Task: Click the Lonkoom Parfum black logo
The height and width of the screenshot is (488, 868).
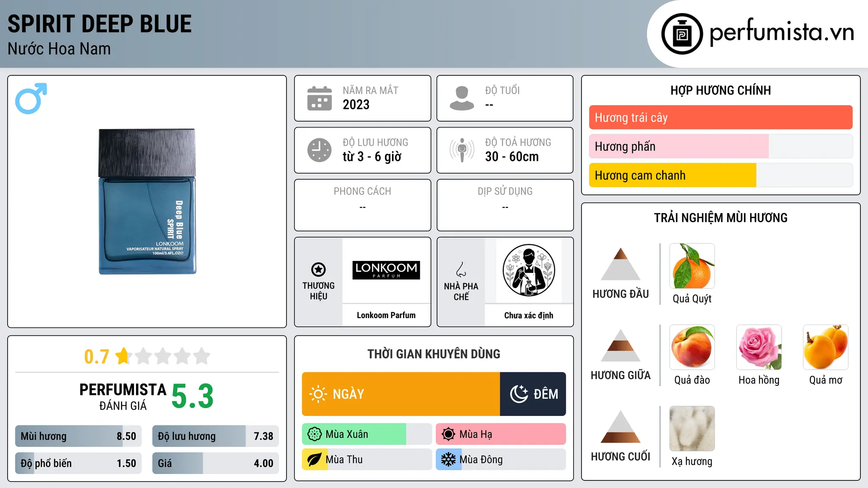Action: [386, 270]
